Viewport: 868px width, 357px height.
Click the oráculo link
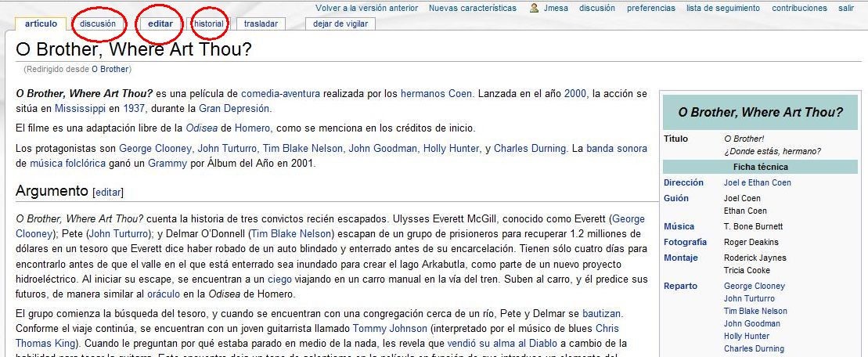[x=164, y=294]
